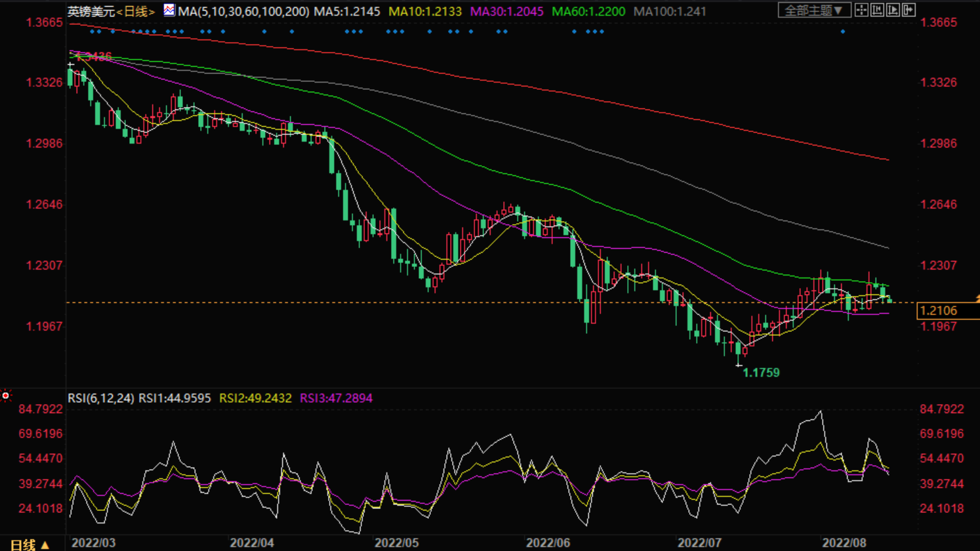Click the 2022/05 date on time axis
The image size is (980, 551).
click(x=396, y=543)
